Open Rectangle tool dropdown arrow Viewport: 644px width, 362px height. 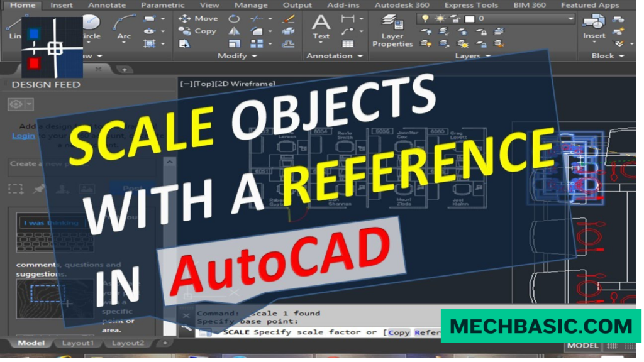pyautogui.click(x=163, y=19)
